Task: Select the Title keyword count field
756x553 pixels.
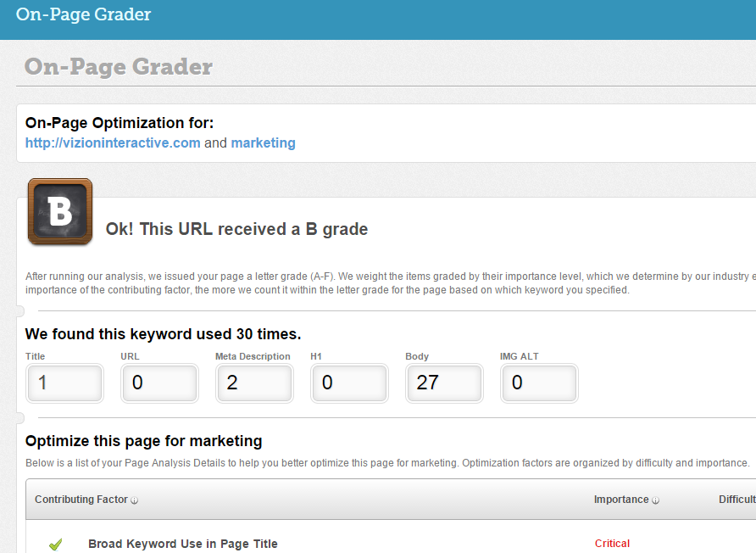Action: point(64,383)
